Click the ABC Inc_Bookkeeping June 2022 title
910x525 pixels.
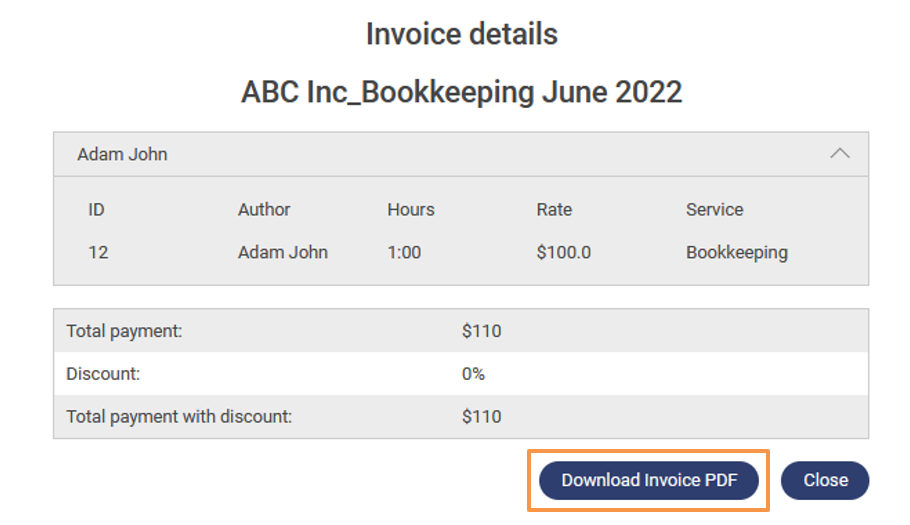461,92
